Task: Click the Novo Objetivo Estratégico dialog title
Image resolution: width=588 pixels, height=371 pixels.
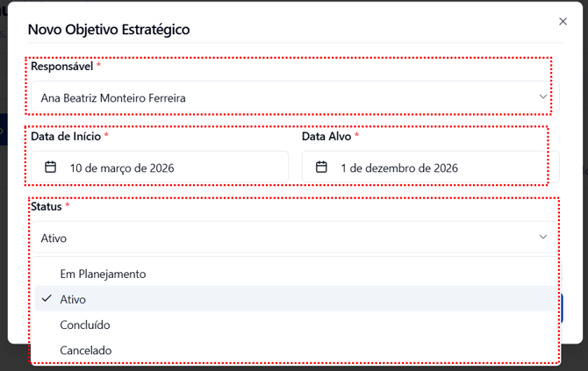Action: tap(109, 30)
